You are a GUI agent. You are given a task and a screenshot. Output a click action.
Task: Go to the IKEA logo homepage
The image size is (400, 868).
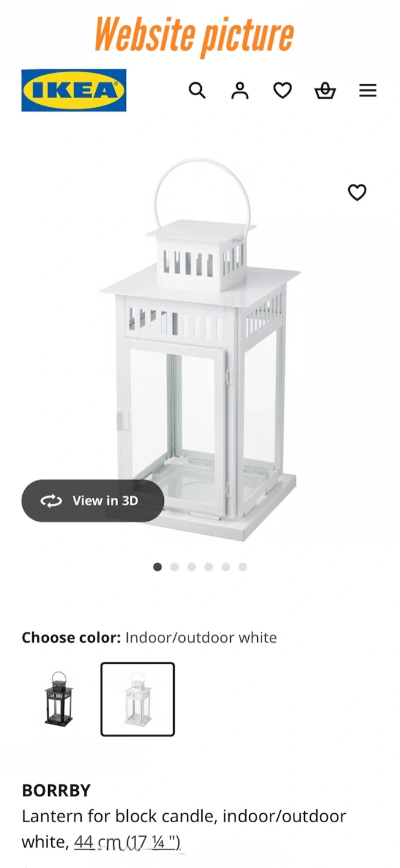pos(74,90)
